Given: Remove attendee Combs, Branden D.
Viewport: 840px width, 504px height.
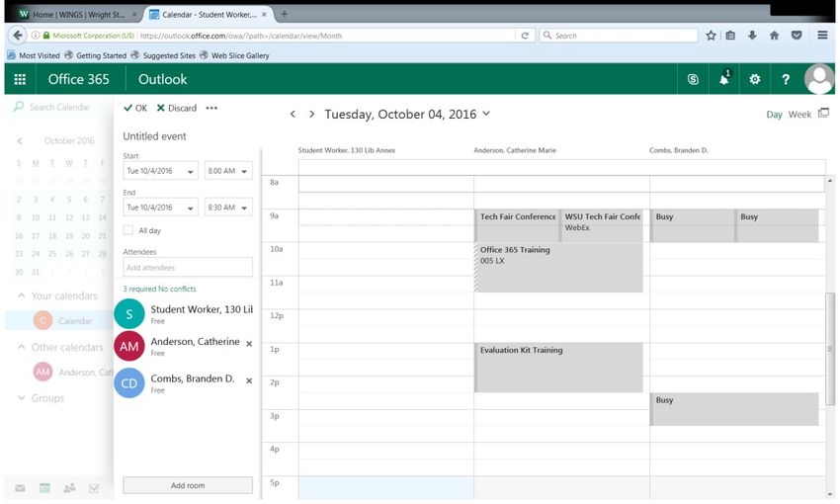Looking at the screenshot, I should coord(249,380).
